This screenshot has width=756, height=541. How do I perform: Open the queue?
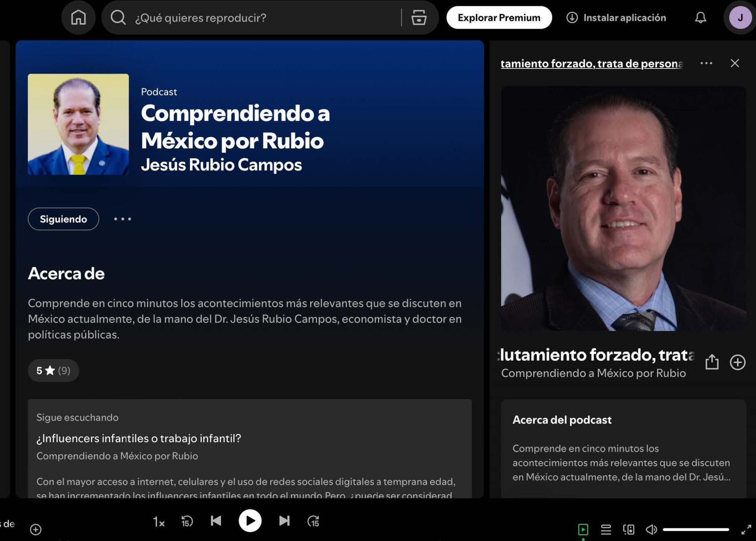[606, 530]
